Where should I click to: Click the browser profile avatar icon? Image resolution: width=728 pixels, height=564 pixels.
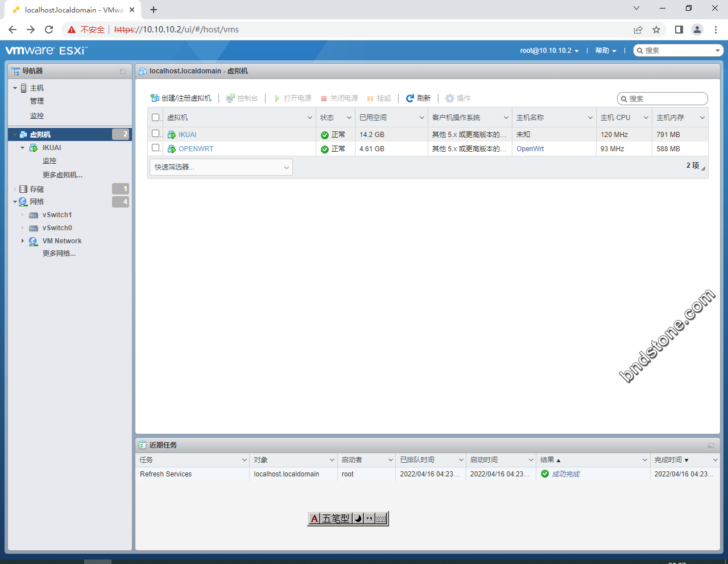[x=697, y=30]
